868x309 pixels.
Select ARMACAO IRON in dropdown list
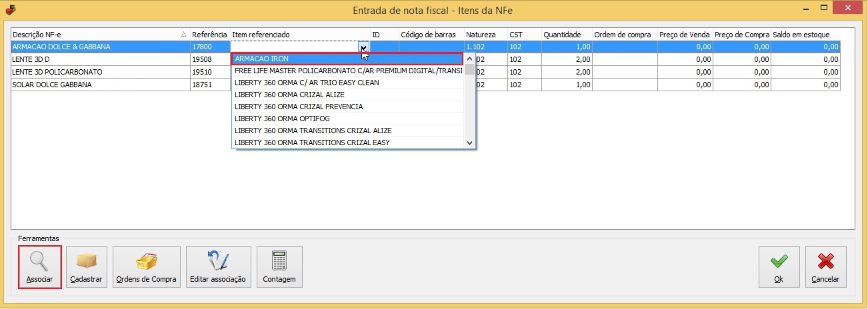click(347, 59)
